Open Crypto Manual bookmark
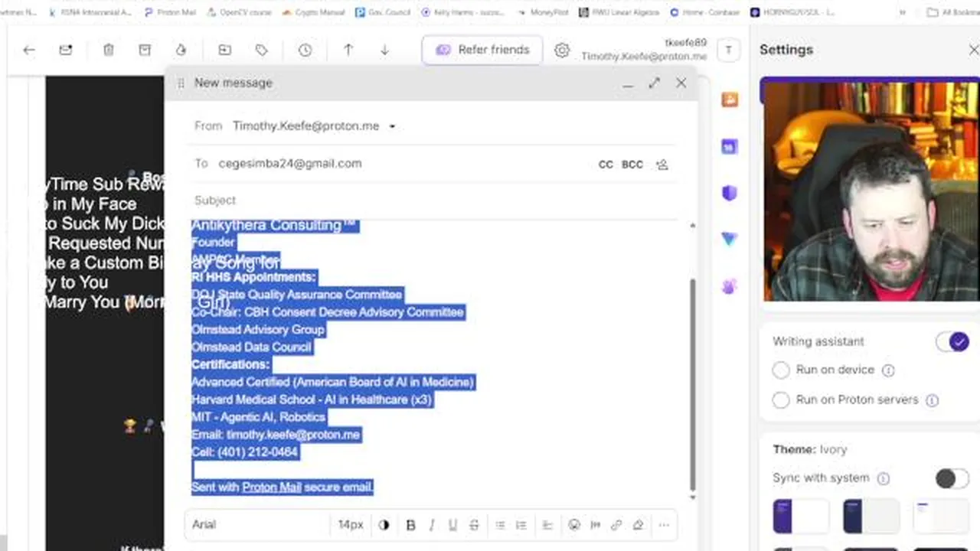 point(314,12)
